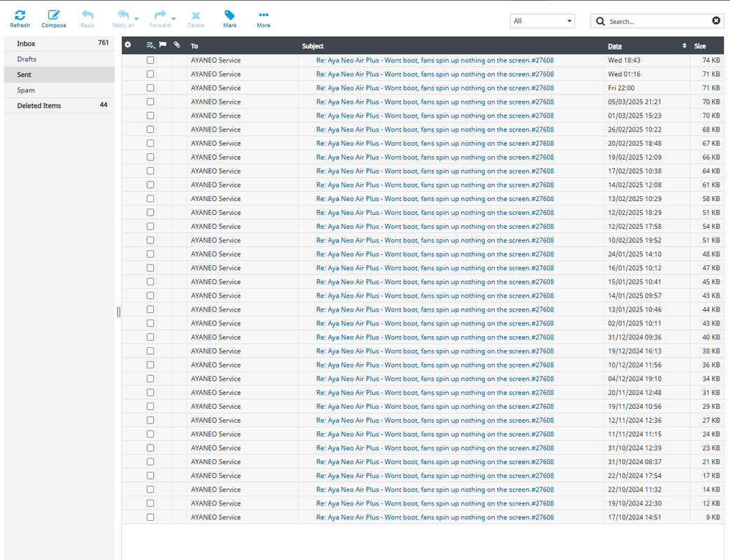This screenshot has width=730, height=560.
Task: Select checkbox for 05/03/2025 21:21 message
Action: 150,101
